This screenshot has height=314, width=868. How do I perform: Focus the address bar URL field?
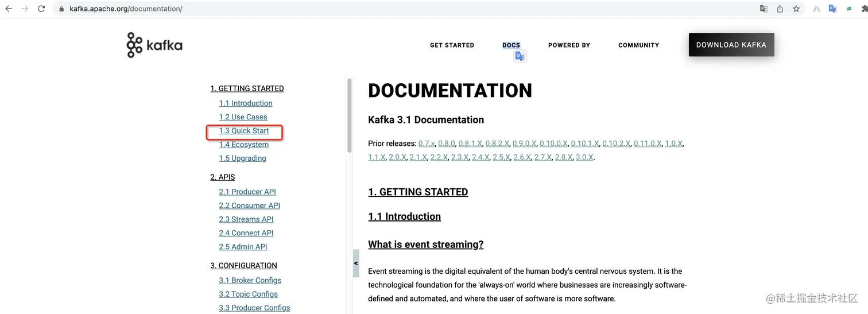[x=402, y=9]
